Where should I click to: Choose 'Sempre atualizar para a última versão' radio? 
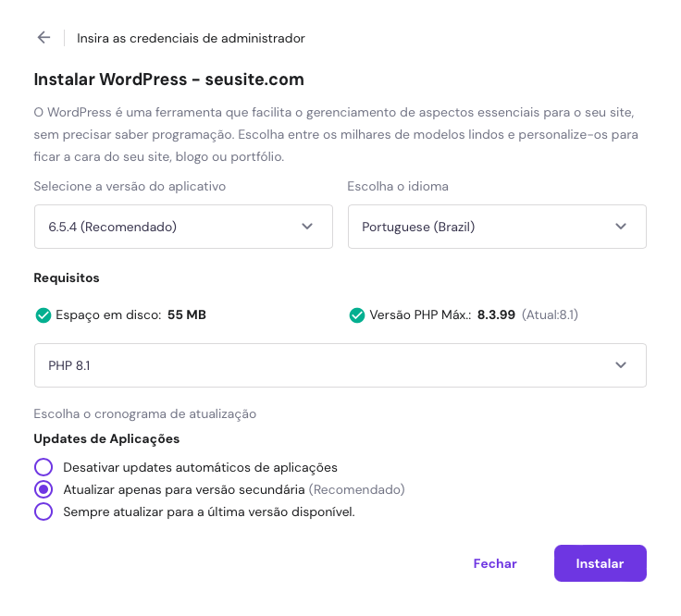[43, 511]
